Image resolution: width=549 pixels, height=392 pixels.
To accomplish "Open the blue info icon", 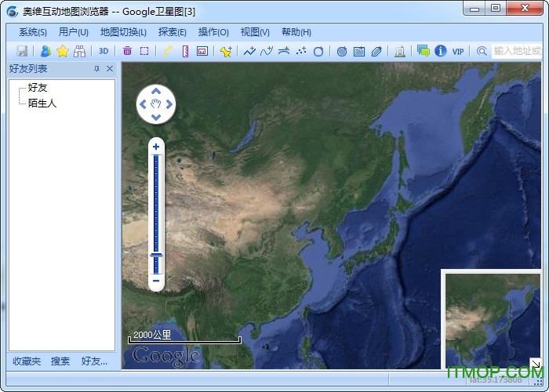I will coord(441,51).
